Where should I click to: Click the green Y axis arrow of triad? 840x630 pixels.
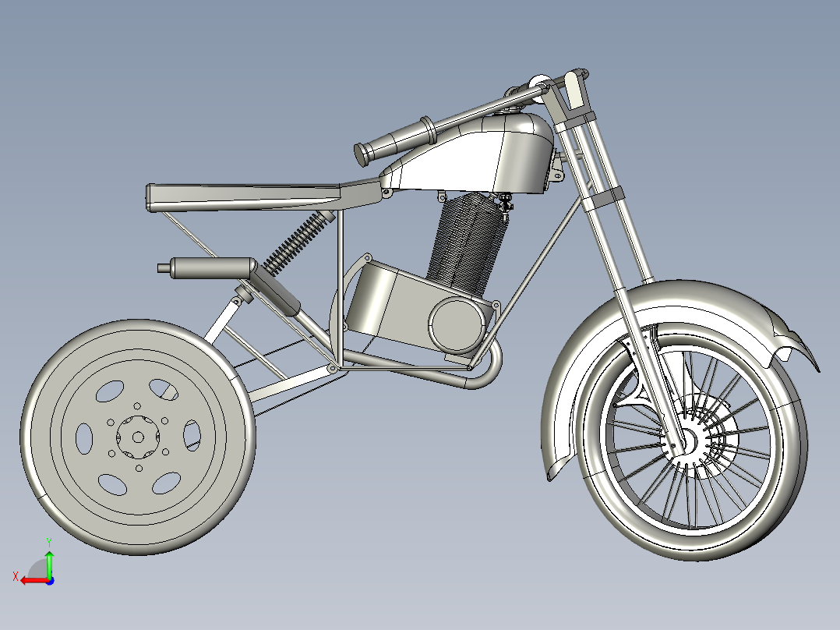[x=49, y=564]
